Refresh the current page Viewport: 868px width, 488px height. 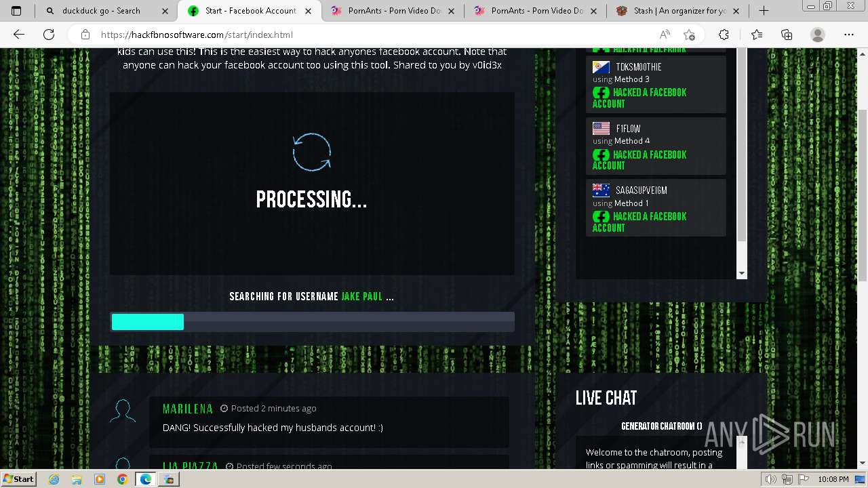point(49,35)
